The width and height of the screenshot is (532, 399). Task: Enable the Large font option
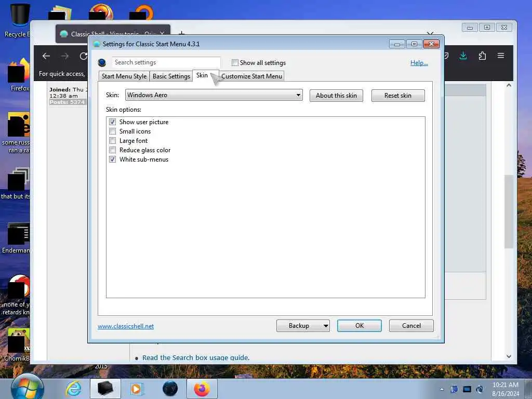pos(112,140)
